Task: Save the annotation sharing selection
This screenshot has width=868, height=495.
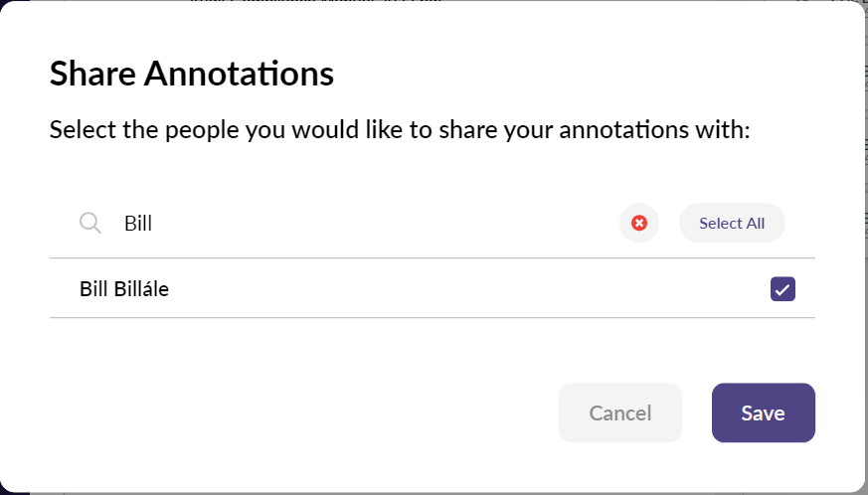Action: (764, 412)
